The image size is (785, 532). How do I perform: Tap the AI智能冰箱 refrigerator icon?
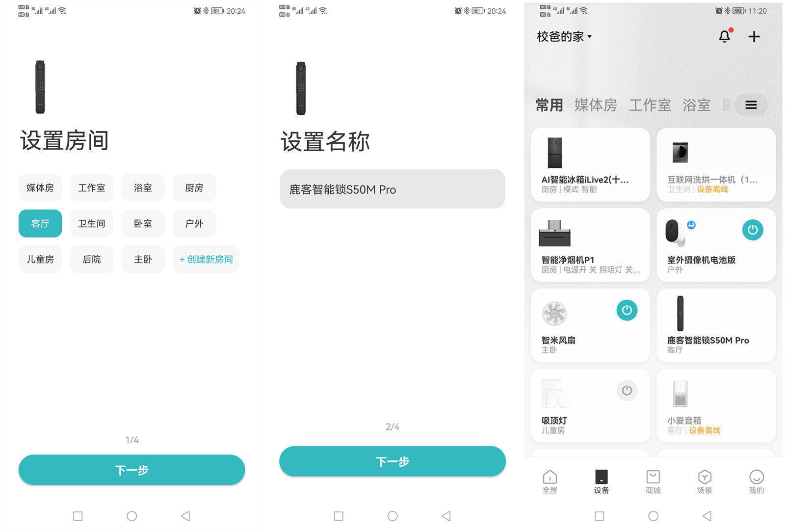(x=555, y=153)
